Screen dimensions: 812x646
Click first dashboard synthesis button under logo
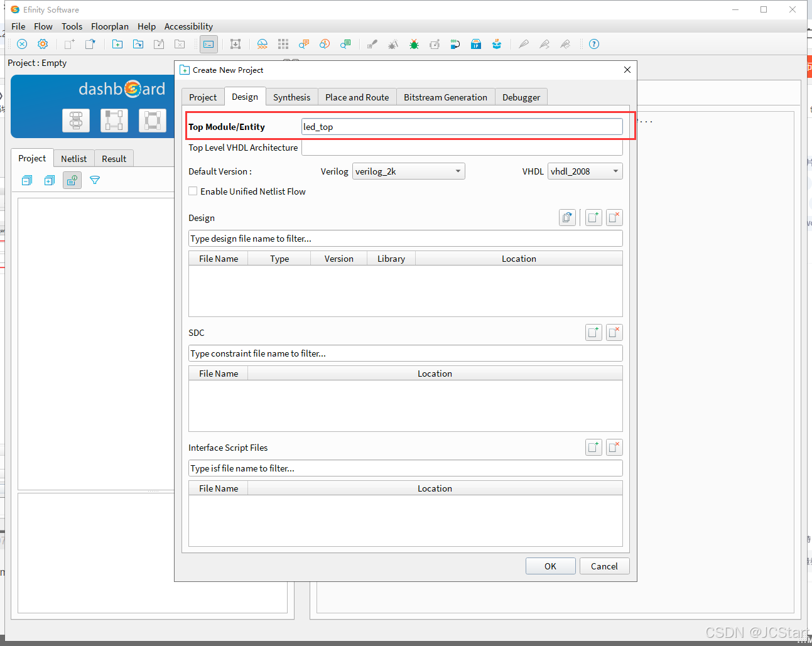click(x=76, y=120)
